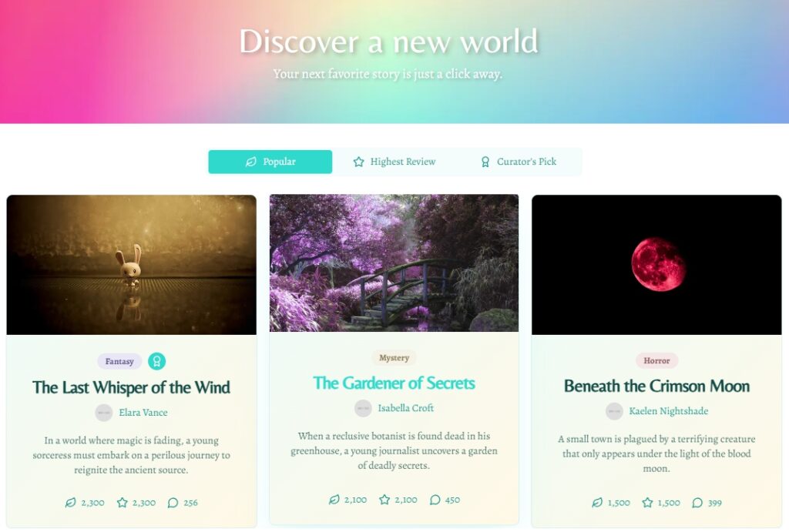Click the star icon on The Last Whisper card
This screenshot has width=789, height=532.
click(123, 502)
